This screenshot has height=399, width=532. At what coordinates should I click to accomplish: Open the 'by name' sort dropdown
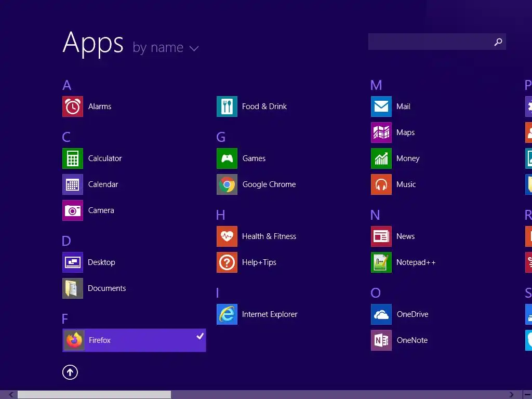pos(165,48)
